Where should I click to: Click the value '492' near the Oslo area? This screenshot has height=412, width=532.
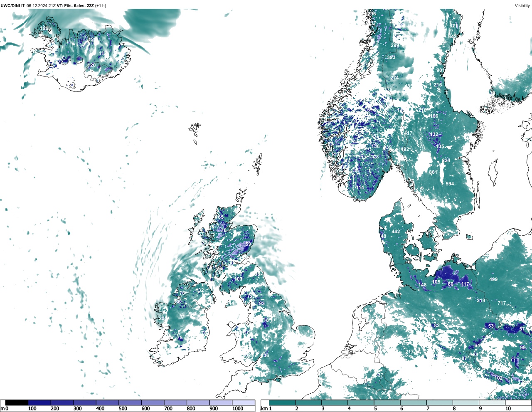tap(405, 149)
